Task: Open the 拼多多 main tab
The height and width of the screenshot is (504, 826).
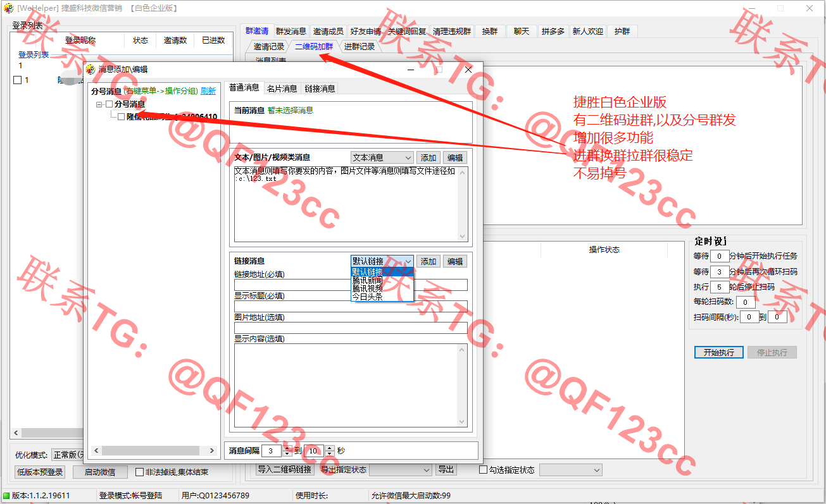Action: coord(553,31)
